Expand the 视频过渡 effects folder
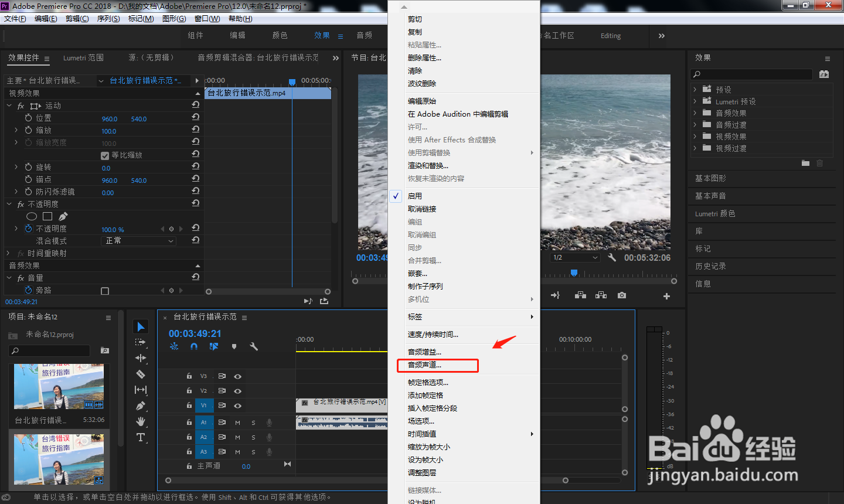Viewport: 844px width, 504px height. [695, 148]
